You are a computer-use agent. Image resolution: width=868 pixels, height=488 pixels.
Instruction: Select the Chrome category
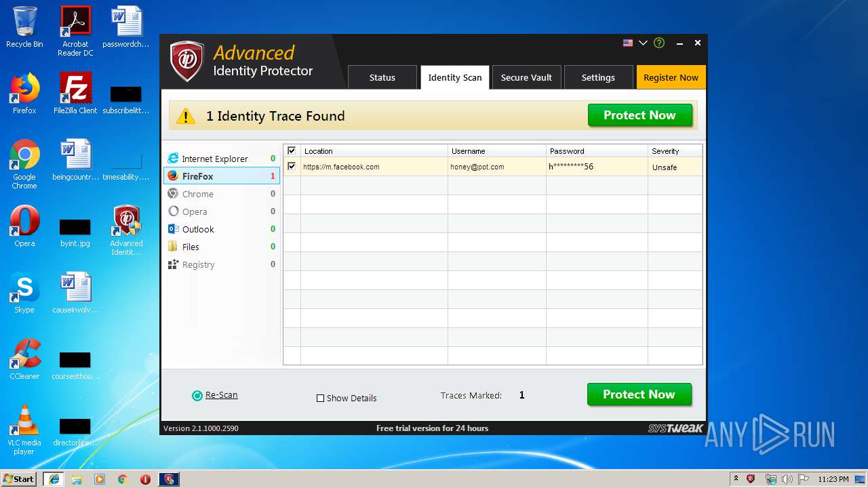click(x=221, y=194)
